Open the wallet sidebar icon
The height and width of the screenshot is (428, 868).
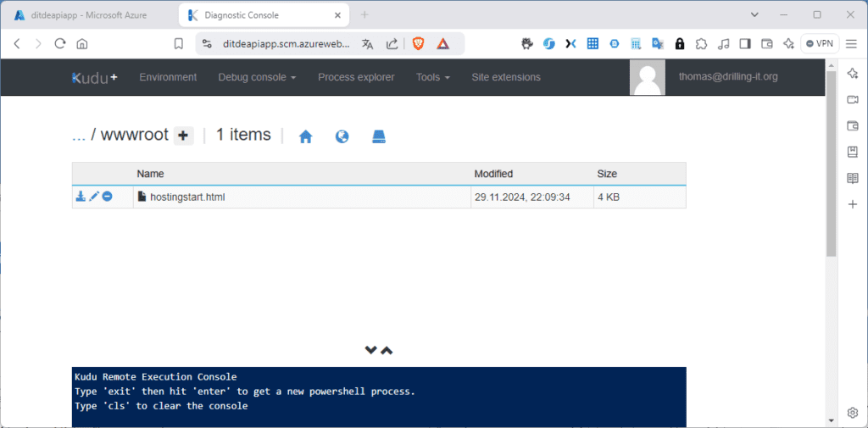point(853,126)
